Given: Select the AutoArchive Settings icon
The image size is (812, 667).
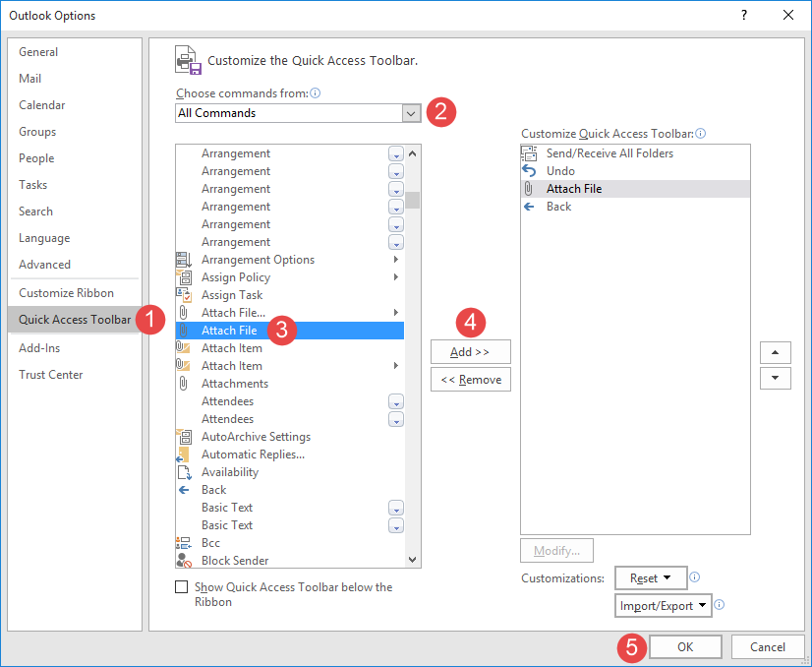Looking at the screenshot, I should (184, 437).
